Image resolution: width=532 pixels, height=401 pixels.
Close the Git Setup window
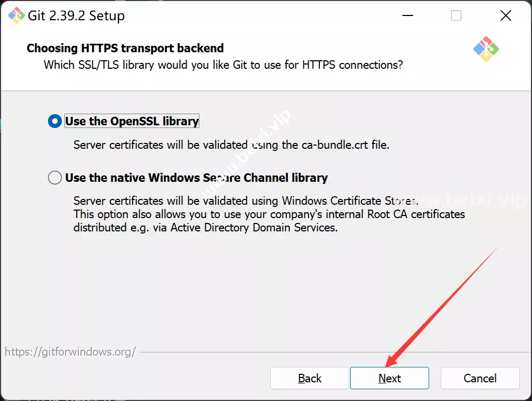(505, 15)
